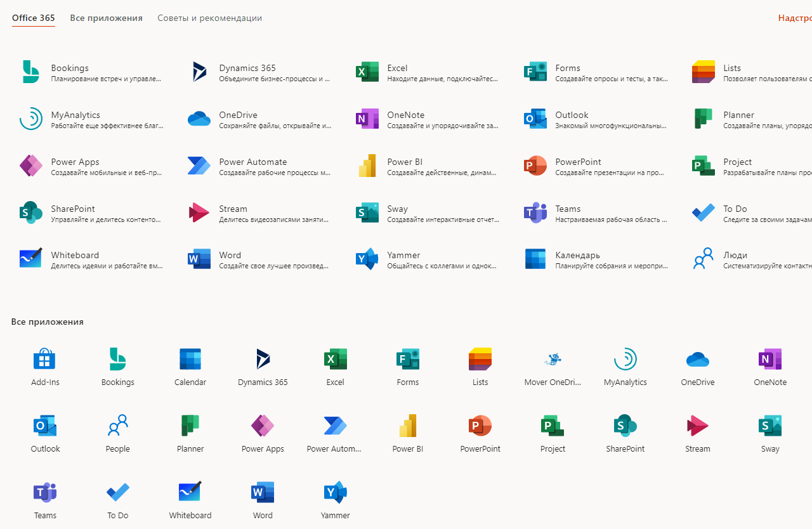Launch PowerPoint icon under Все приложения heading
Image resolution: width=812 pixels, height=529 pixels.
coord(480,426)
